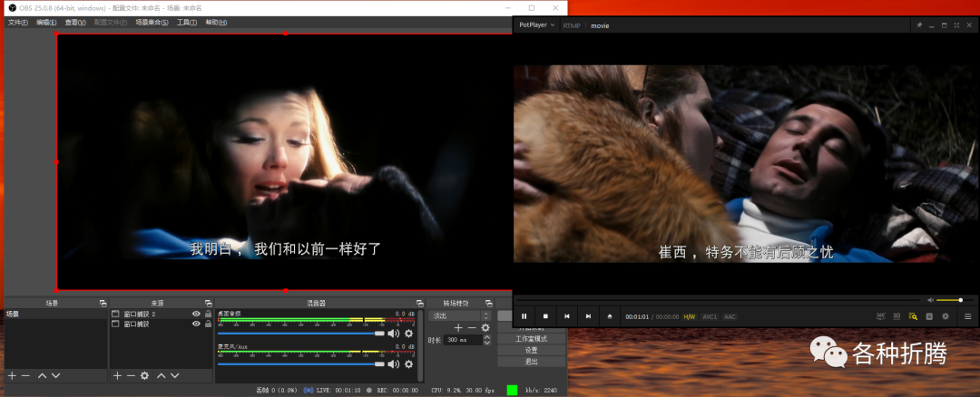
Task: Pop out the 混音器 dock panel
Action: coord(419,304)
